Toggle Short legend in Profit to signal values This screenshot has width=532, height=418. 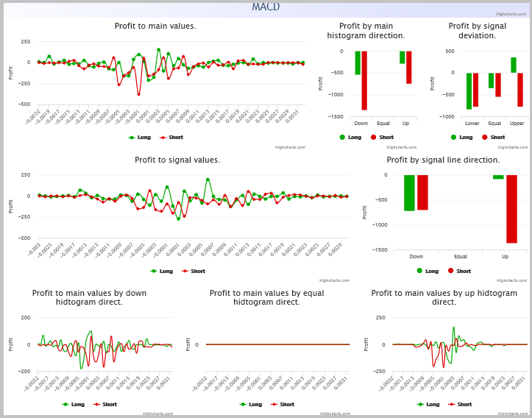(194, 271)
